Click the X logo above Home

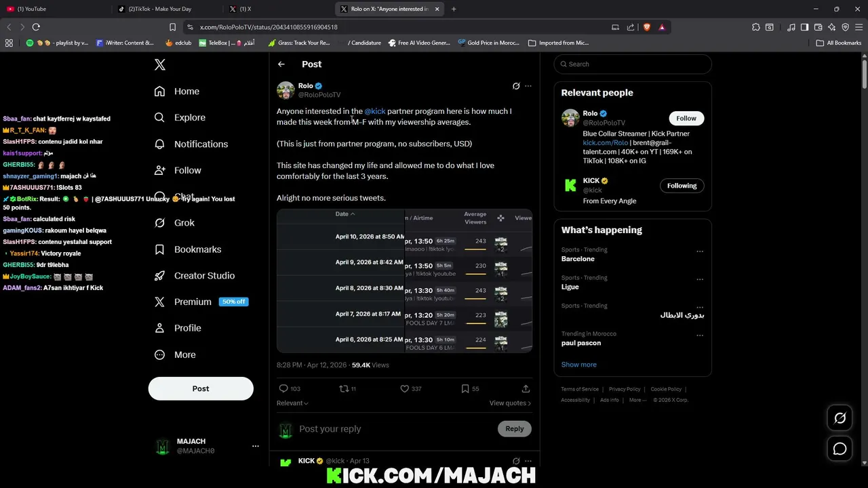(160, 64)
